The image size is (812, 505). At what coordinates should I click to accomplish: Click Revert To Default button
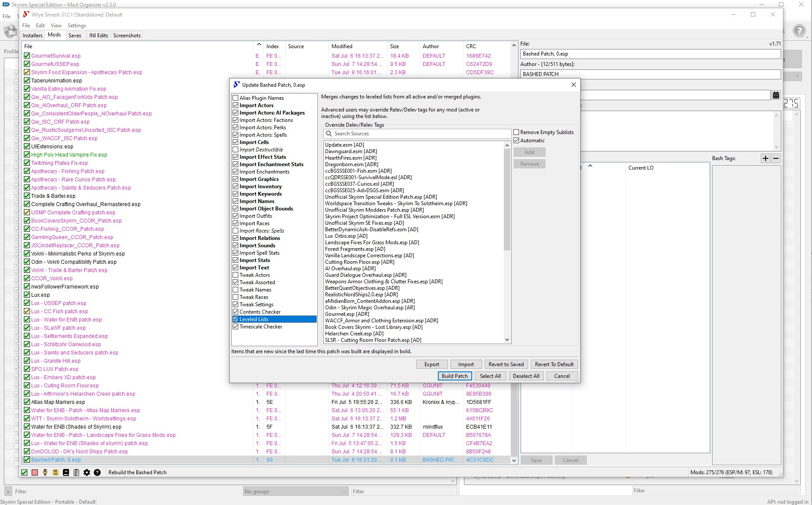tap(554, 364)
